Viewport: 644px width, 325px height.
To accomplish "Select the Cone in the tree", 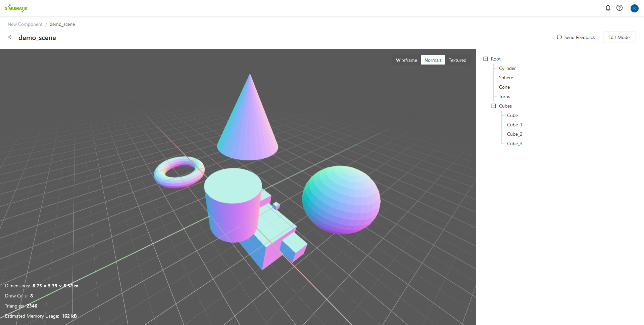I will point(504,87).
